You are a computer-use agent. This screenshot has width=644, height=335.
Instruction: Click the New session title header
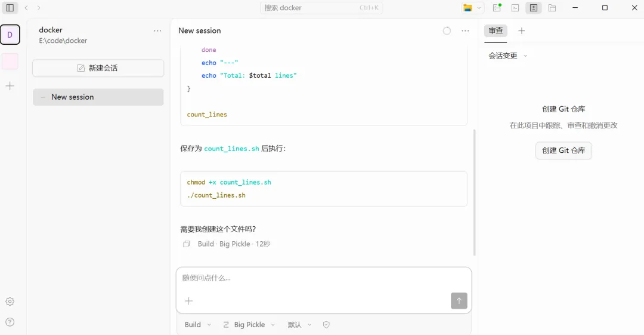pos(200,31)
